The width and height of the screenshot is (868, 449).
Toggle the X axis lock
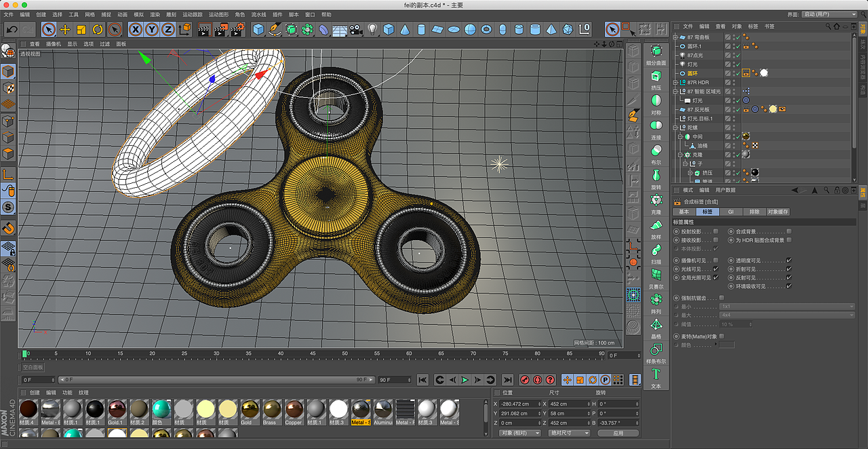coord(136,29)
